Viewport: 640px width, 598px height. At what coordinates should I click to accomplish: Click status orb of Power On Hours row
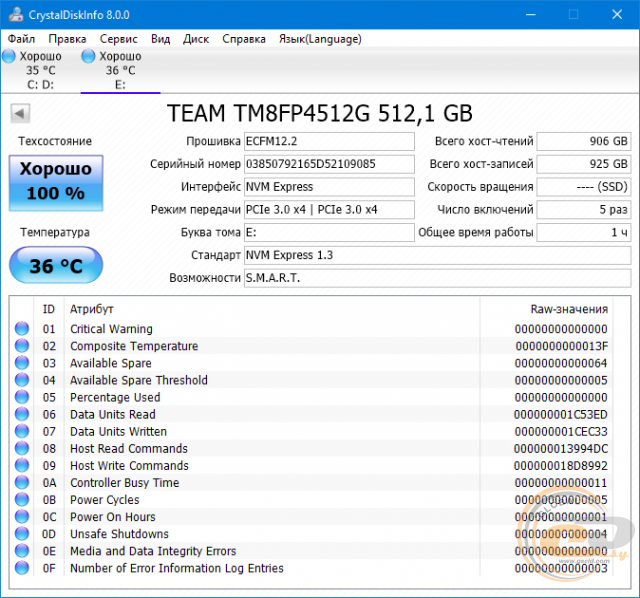(22, 517)
